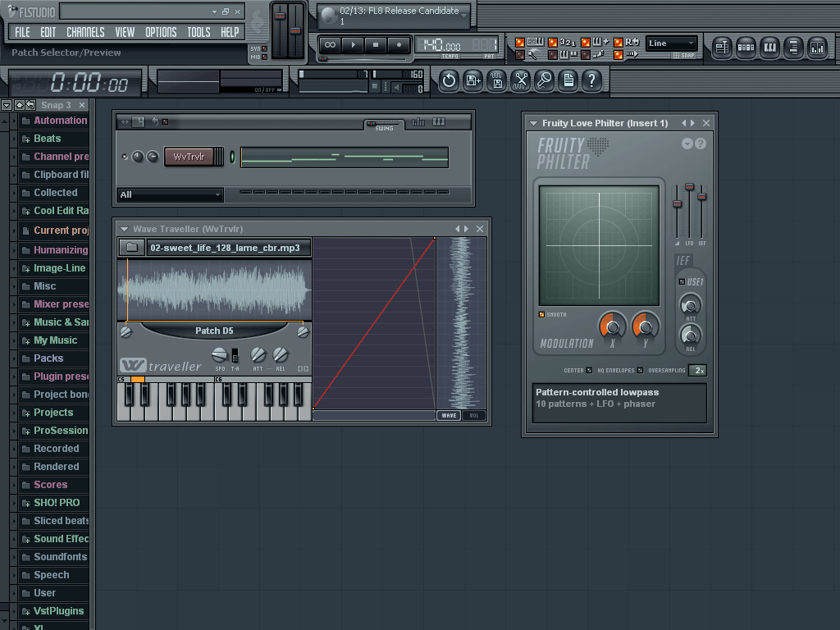This screenshot has height=630, width=840.
Task: Click the sample filename field in Wave Traveller
Action: 228,248
